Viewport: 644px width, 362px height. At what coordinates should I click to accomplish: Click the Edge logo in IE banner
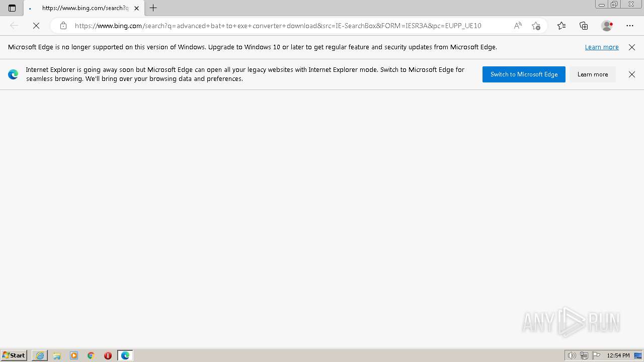13,74
